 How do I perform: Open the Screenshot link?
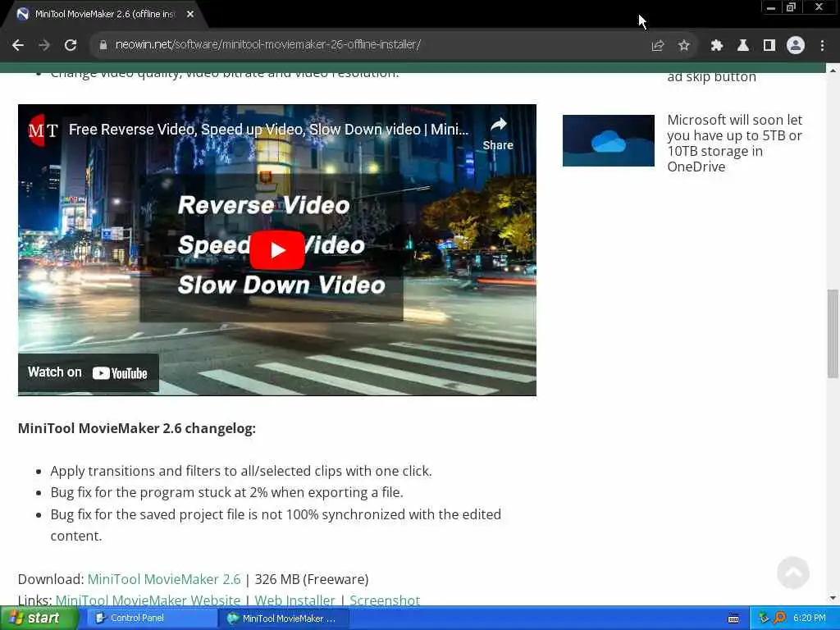pyautogui.click(x=385, y=600)
